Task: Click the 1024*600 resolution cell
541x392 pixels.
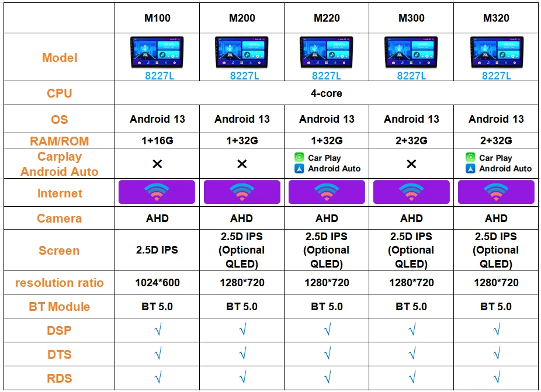Action: (157, 283)
